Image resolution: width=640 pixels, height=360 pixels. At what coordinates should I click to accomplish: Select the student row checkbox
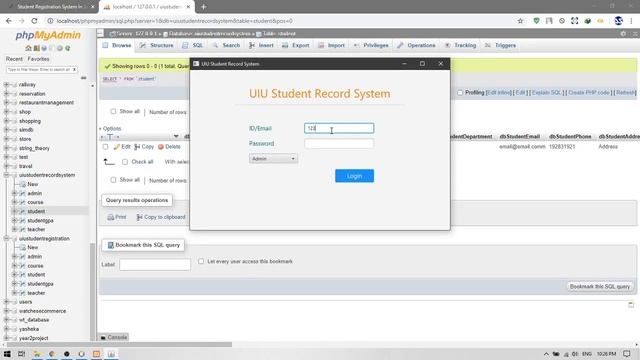105,147
